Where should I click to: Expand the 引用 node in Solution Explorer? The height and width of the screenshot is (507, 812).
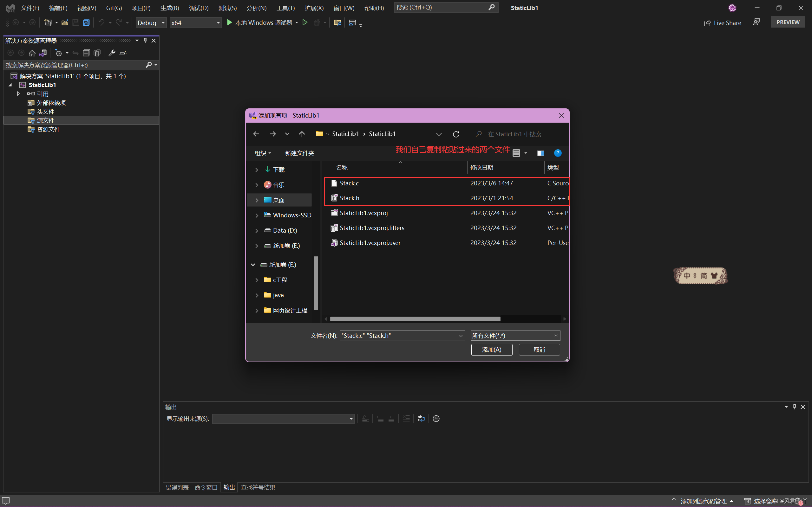(18, 94)
